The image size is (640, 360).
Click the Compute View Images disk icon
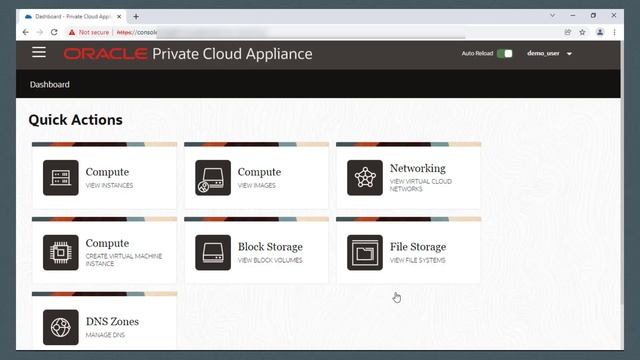(x=213, y=178)
